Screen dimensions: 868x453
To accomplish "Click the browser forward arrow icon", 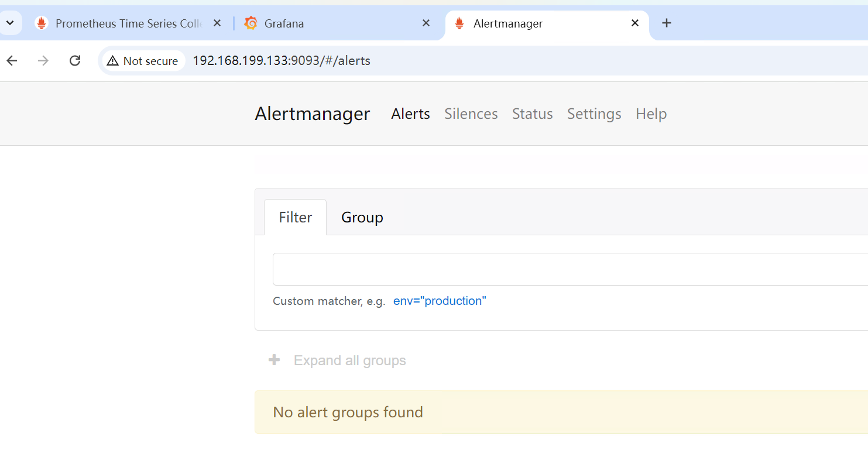I will 43,61.
